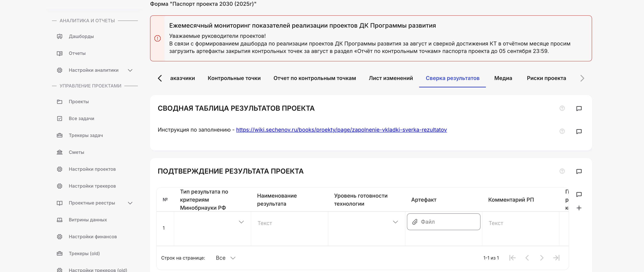The height and width of the screenshot is (272, 644).
Task: Go to the last table page icon
Action: (556, 258)
